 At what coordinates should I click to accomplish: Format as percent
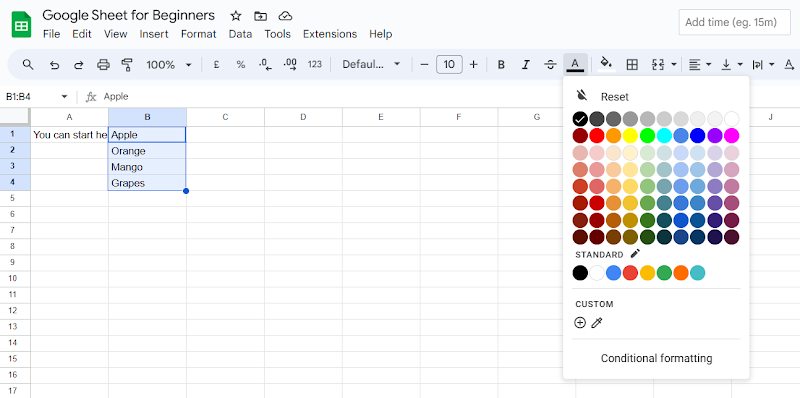[x=240, y=65]
